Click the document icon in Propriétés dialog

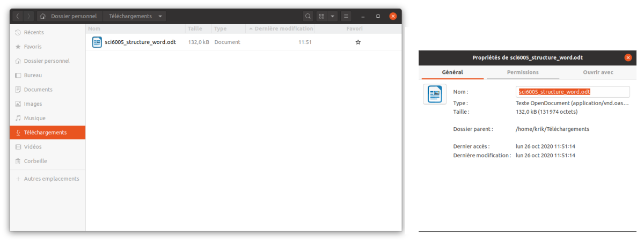(434, 94)
